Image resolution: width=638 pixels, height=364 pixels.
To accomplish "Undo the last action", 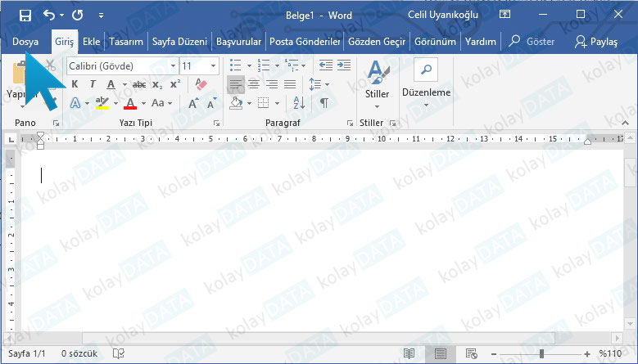I will pos(49,16).
